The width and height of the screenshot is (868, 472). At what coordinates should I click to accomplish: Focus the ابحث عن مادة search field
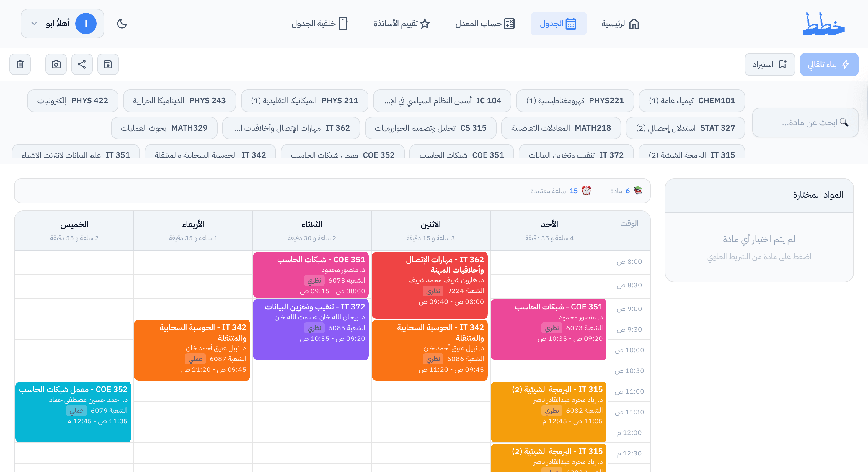pyautogui.click(x=805, y=122)
